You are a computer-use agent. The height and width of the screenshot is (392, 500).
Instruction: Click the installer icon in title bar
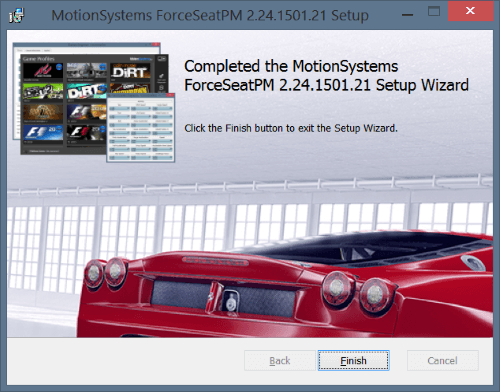point(17,15)
